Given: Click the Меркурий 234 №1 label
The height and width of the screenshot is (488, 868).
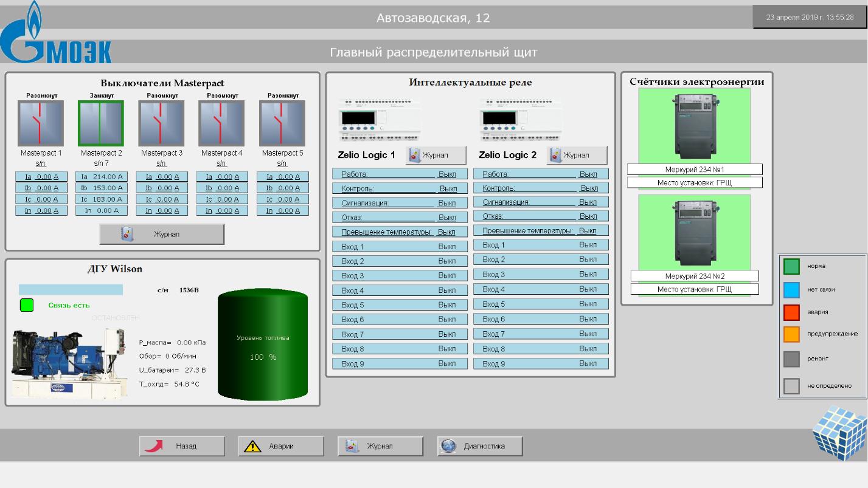Looking at the screenshot, I should 695,170.
